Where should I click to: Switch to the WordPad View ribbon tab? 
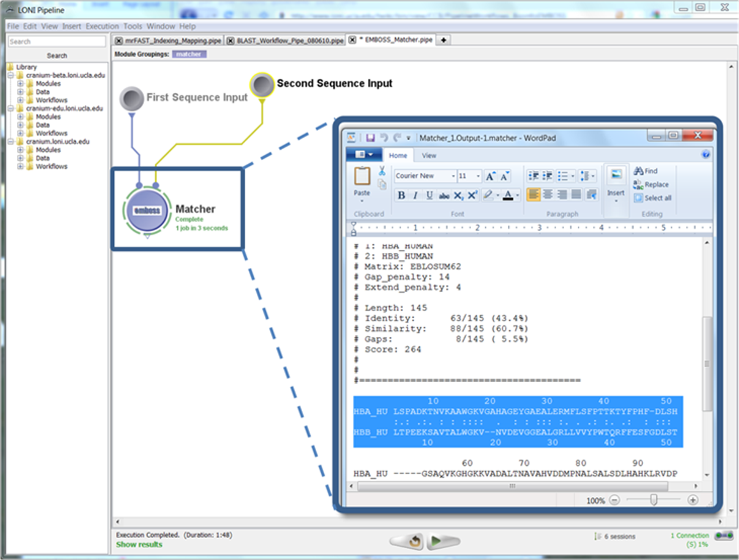[429, 155]
